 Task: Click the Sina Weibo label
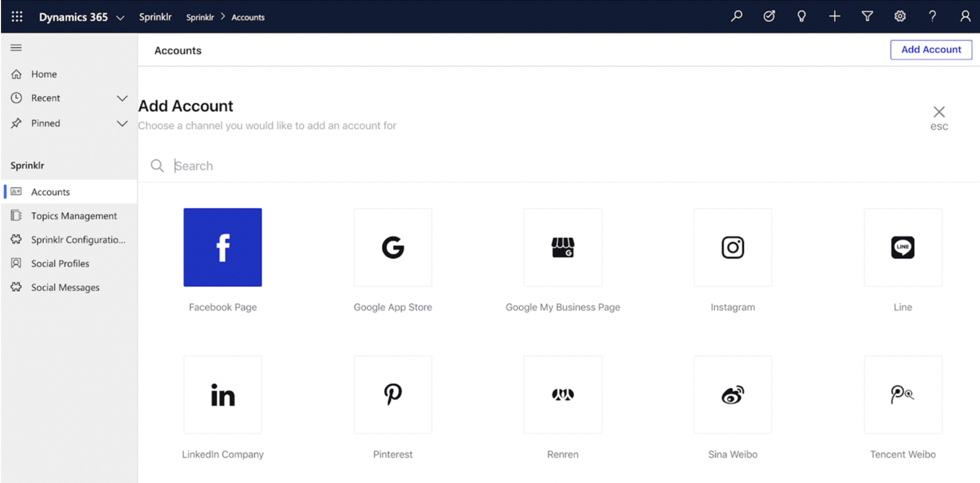(733, 454)
